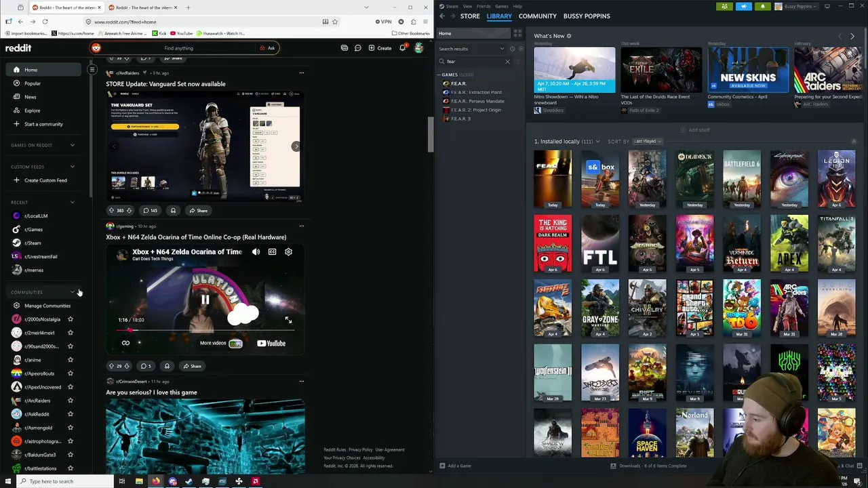Collapse the Recent section in sidebar
The image size is (868, 488).
click(73, 202)
